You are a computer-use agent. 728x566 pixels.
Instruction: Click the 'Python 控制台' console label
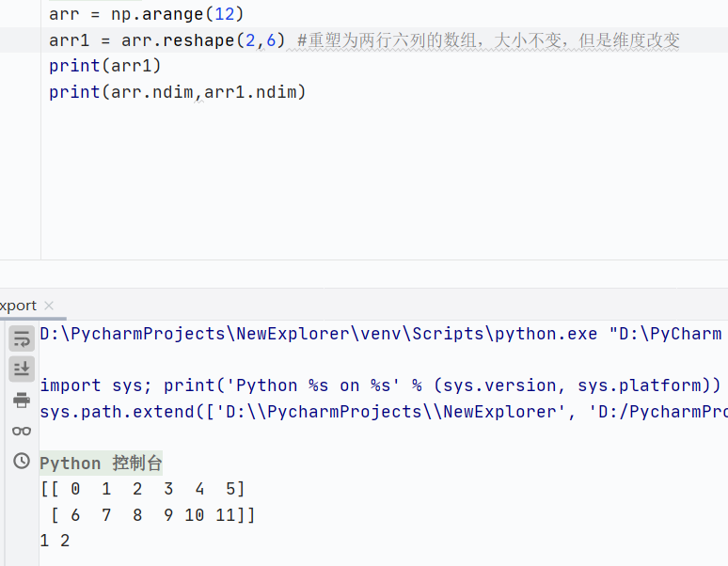[x=101, y=464]
